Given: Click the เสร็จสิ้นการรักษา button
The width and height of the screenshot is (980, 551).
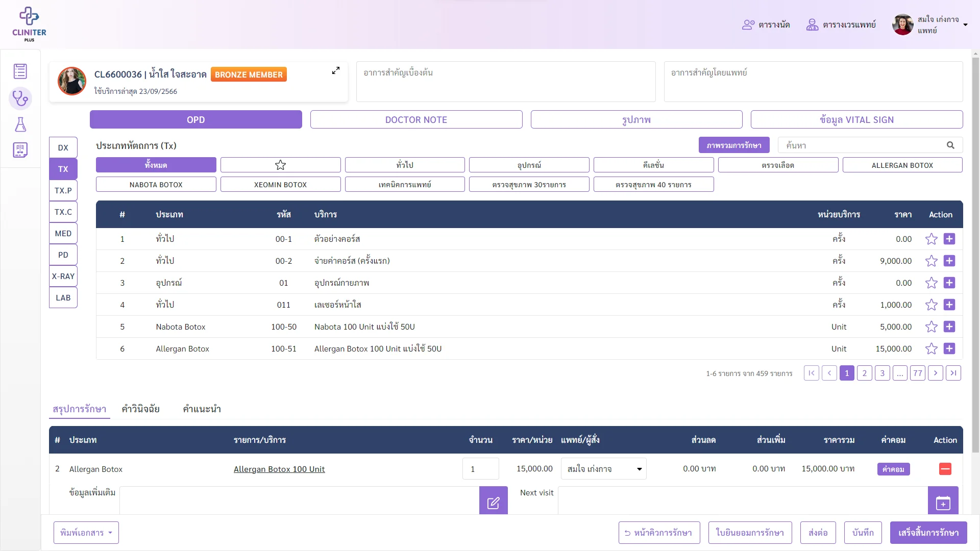Looking at the screenshot, I should tap(928, 533).
